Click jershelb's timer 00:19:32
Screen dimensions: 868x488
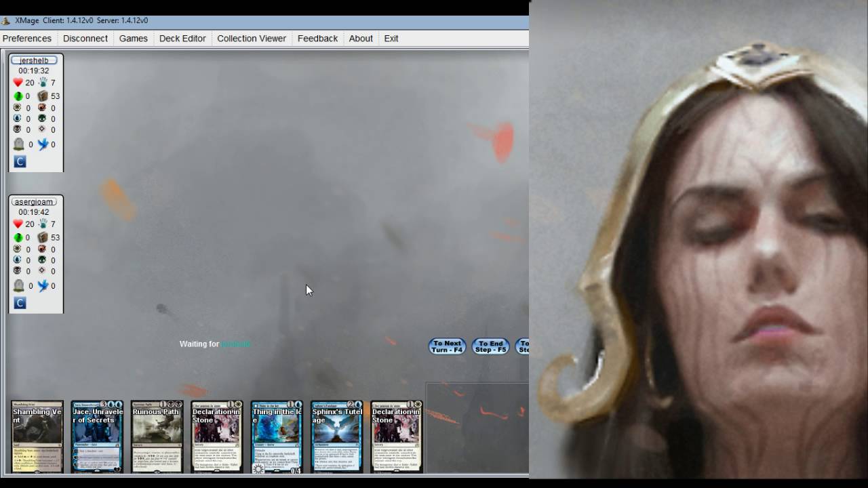(34, 70)
